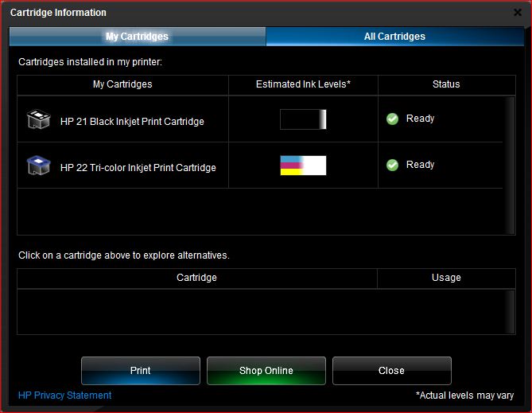This screenshot has height=413, width=532.
Task: Click the HP 21 black cartridge icon
Action: 39,119
